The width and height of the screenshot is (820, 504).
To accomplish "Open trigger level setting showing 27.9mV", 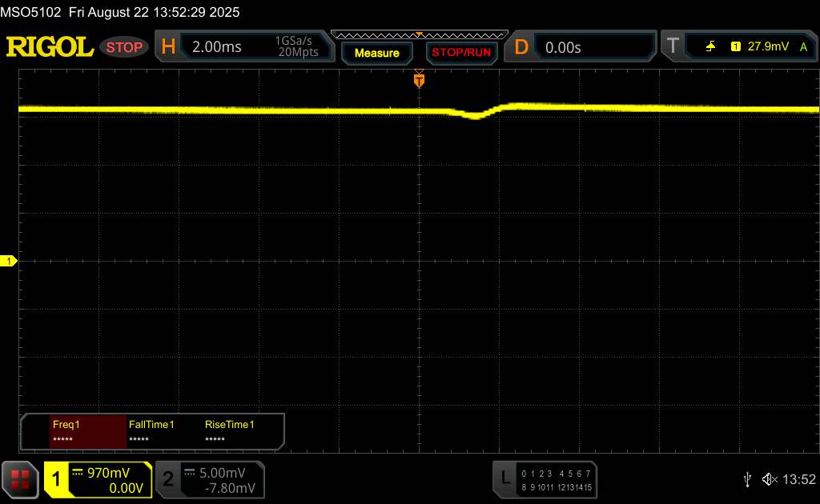I will pos(765,47).
